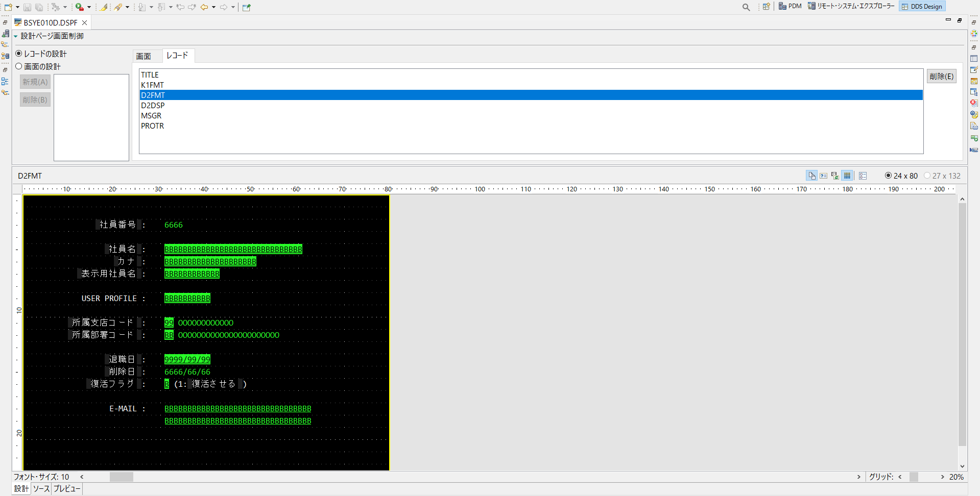Switch to the PDM perspective

(790, 6)
